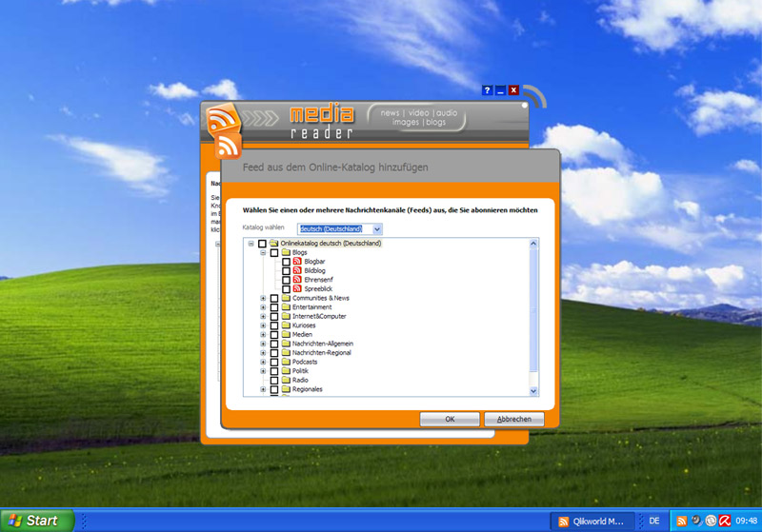
Task: Click the Politik folder icon
Action: tap(286, 371)
